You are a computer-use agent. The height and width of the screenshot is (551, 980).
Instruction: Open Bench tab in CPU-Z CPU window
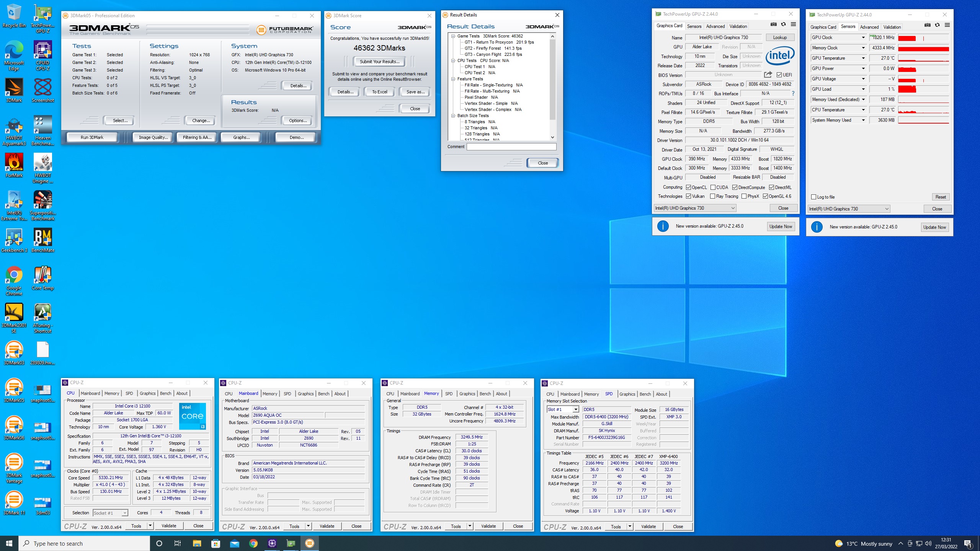pyautogui.click(x=165, y=393)
